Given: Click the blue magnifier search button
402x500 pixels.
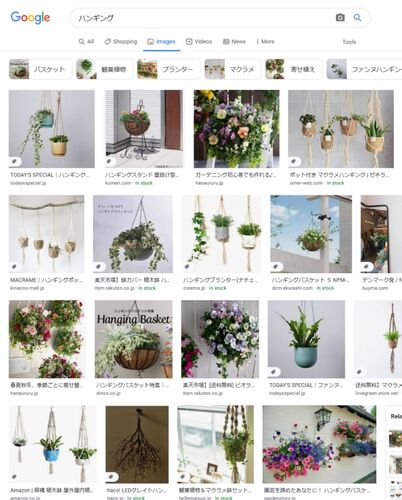Looking at the screenshot, I should (357, 17).
